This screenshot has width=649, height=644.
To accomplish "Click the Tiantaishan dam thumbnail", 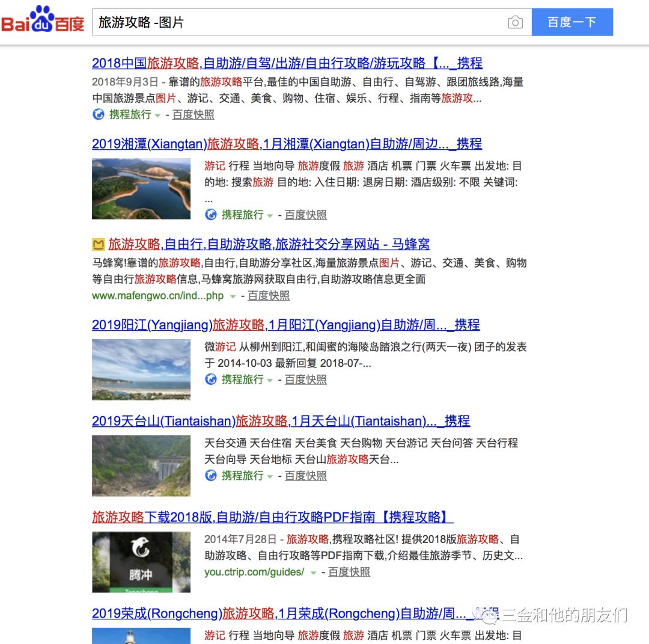I will [x=141, y=465].
